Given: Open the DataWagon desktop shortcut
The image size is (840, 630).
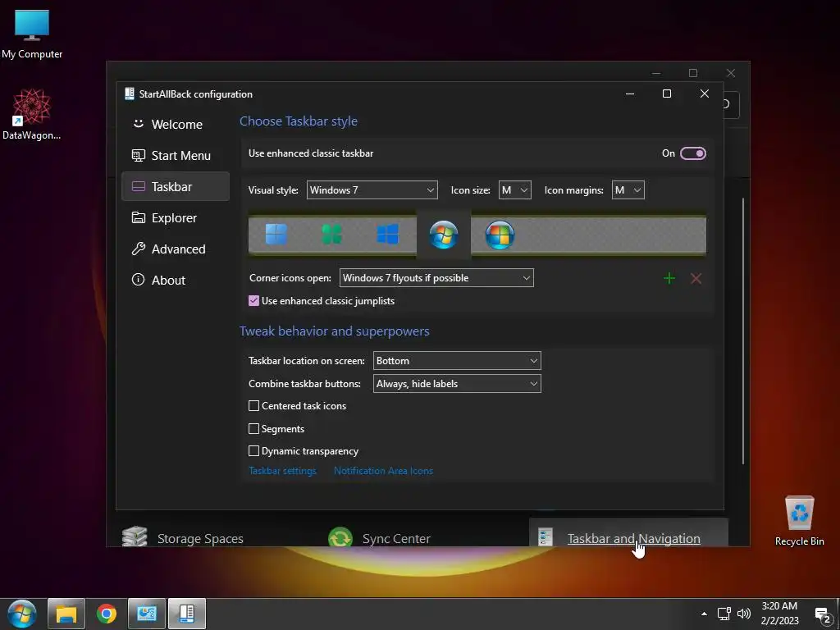Looking at the screenshot, I should [x=32, y=115].
